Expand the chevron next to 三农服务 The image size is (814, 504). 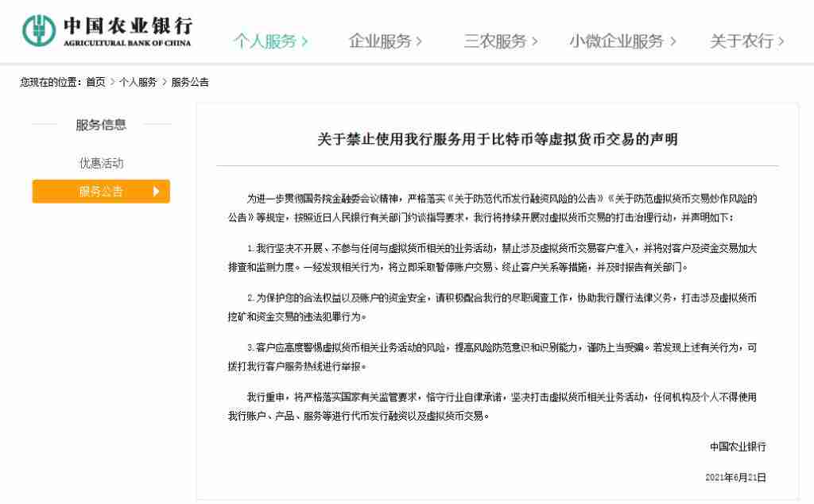535,41
